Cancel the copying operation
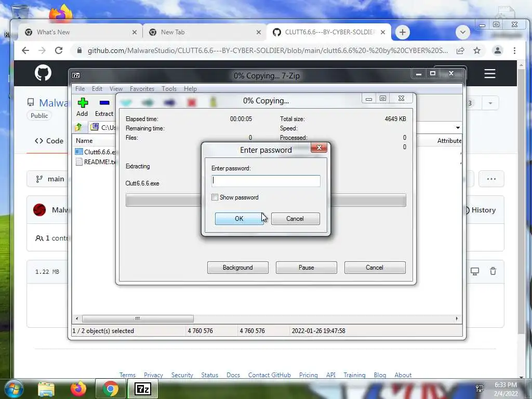This screenshot has width=532, height=399. (x=375, y=268)
